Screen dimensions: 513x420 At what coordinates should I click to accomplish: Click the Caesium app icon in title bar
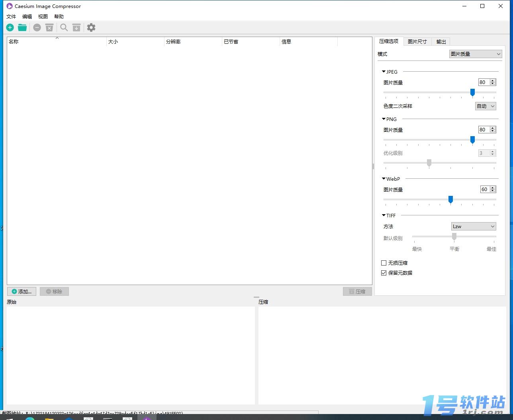point(10,6)
